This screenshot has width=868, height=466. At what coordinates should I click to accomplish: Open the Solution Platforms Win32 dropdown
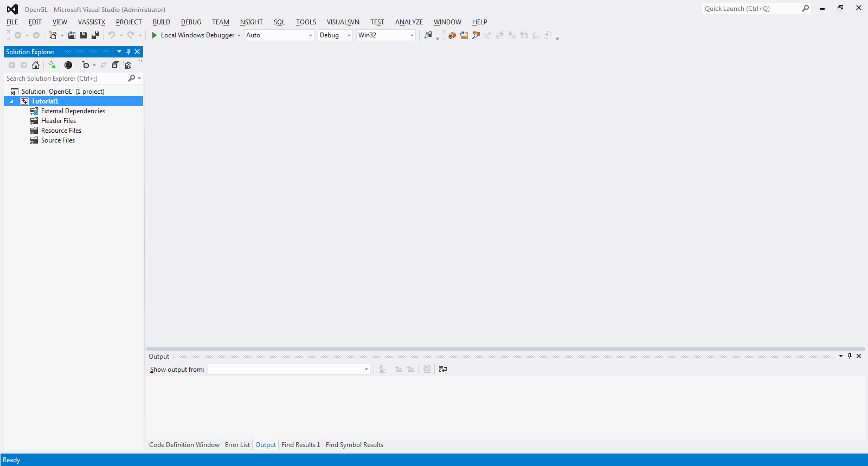click(412, 35)
